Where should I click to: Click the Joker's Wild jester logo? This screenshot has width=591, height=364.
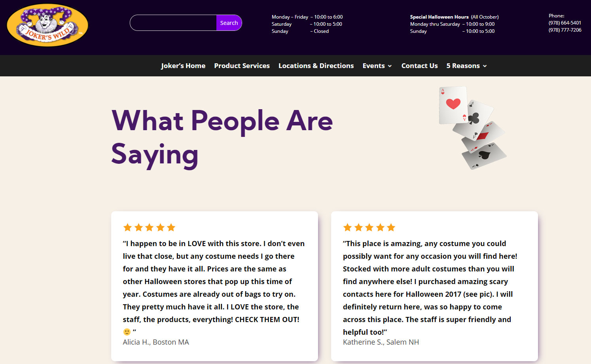(x=47, y=26)
